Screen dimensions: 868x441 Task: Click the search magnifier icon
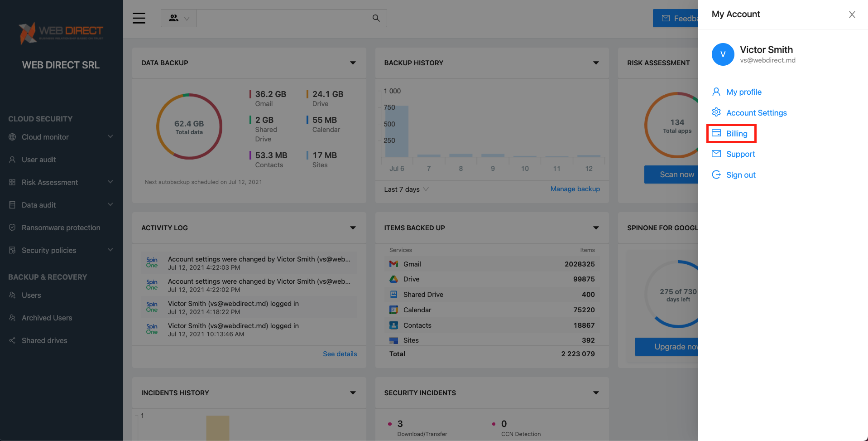click(376, 18)
